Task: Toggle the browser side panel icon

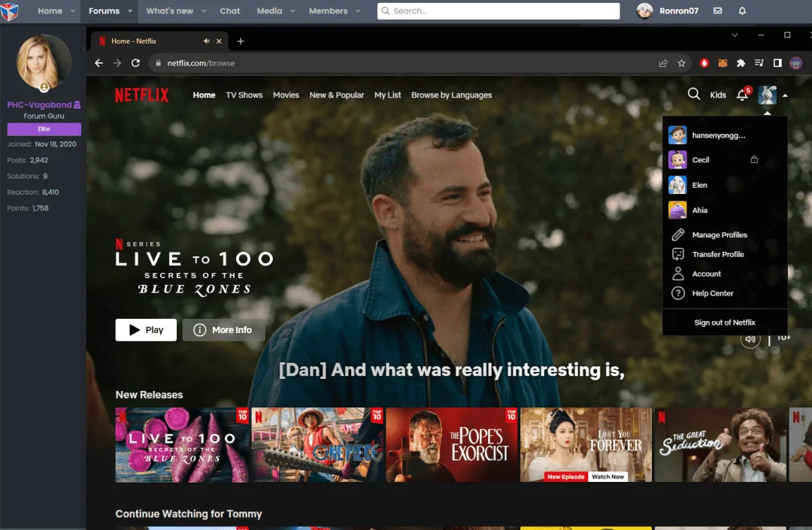Action: click(777, 63)
